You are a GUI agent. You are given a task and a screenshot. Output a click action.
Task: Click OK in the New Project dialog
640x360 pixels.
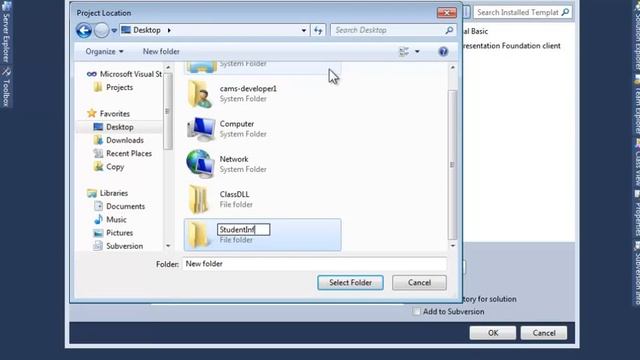[x=493, y=333]
